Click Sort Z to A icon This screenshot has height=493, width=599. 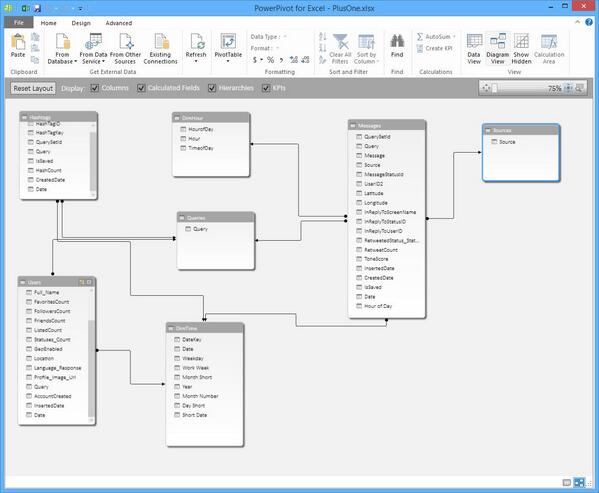coord(323,48)
